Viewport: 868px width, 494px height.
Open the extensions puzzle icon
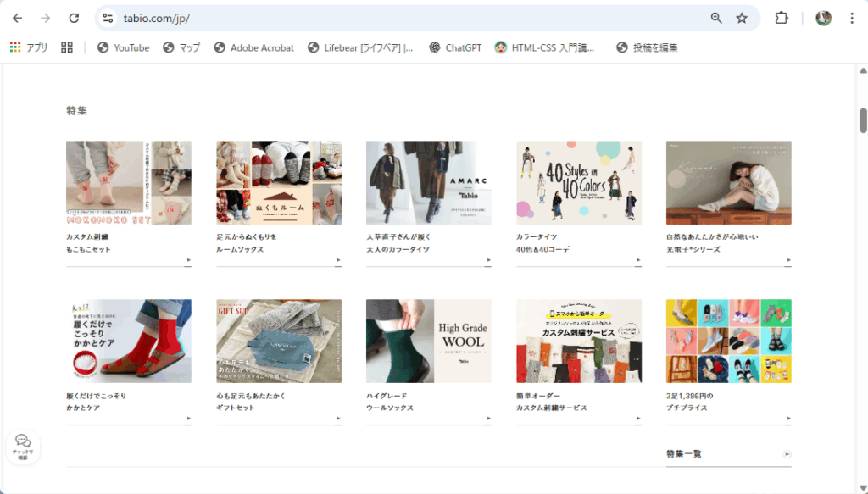(x=782, y=18)
